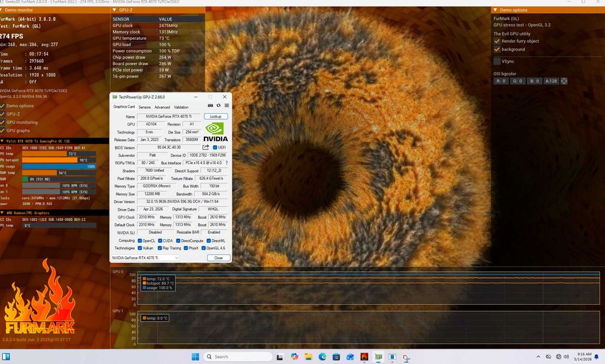Click the last taskbar app icon
Viewport: 605px width, 364px height.
407,357
